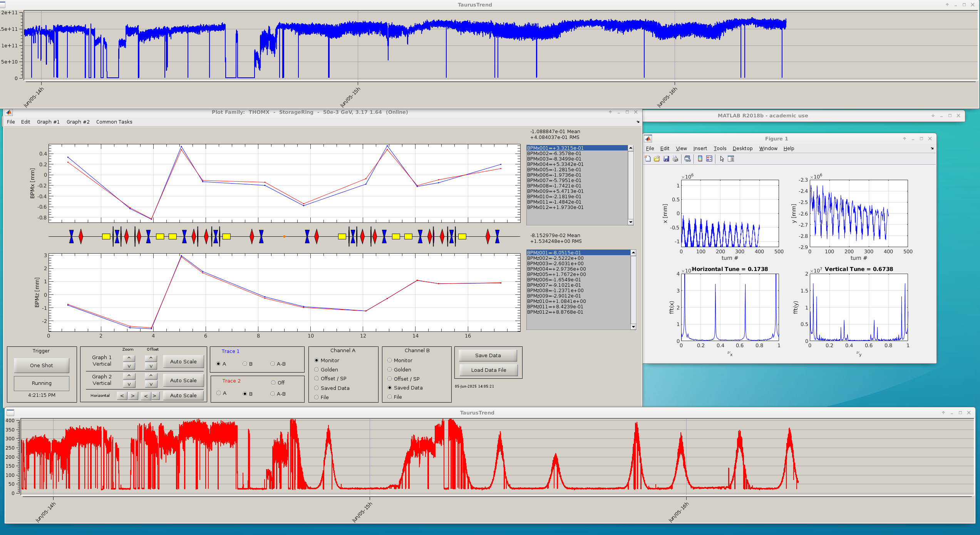
Task: Increase Graph 1 vertical zoom
Action: coord(129,358)
